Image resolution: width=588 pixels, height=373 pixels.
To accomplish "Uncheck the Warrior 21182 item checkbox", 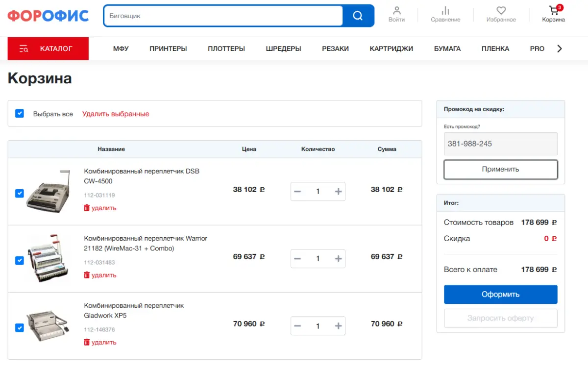I will [20, 260].
